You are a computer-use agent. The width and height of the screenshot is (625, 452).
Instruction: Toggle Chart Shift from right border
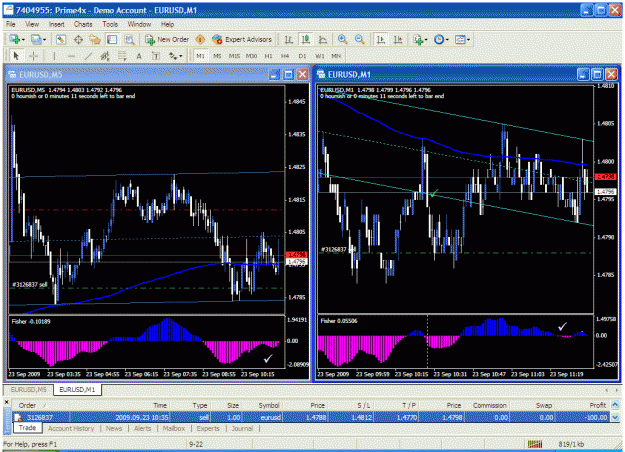[x=398, y=39]
